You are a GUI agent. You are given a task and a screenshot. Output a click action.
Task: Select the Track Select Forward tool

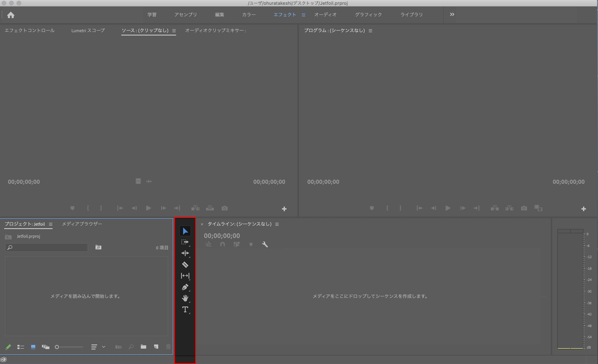pyautogui.click(x=185, y=242)
